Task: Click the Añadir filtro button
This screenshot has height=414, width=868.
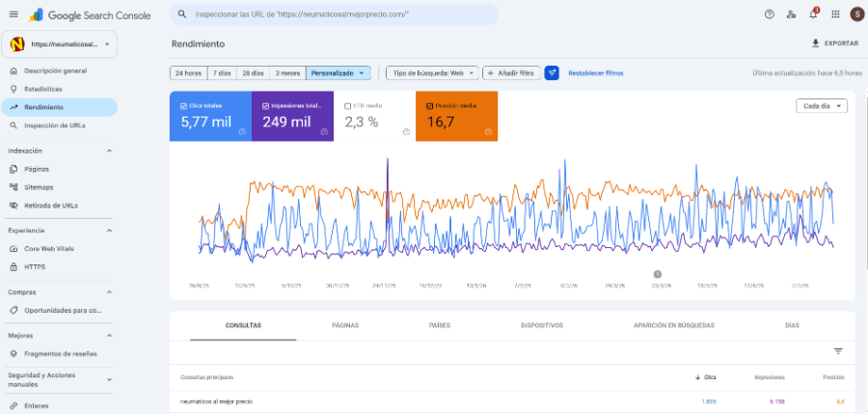Action: point(511,73)
